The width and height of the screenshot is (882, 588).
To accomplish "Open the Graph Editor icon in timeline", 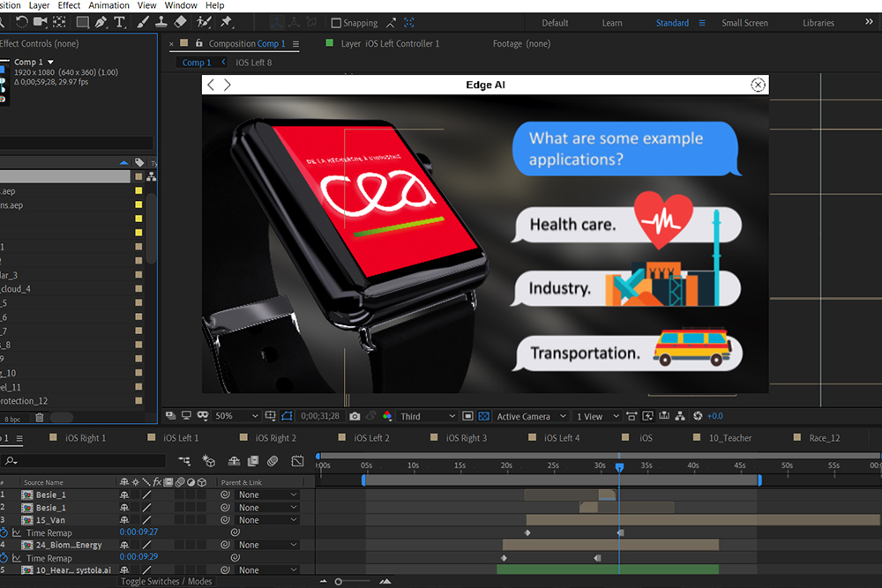I will tap(297, 461).
